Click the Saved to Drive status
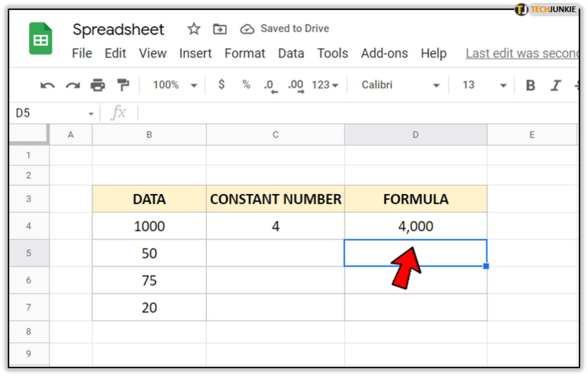588x376 pixels. point(294,28)
